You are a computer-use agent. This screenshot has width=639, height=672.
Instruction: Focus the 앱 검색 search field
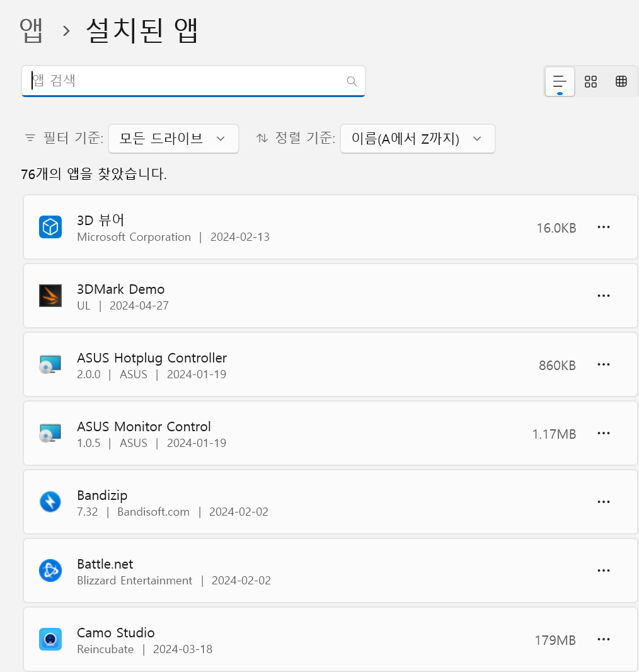193,81
